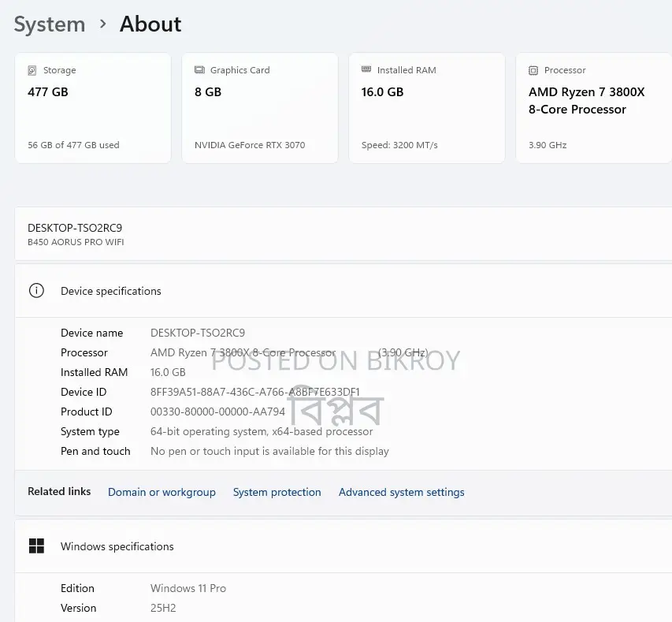The image size is (672, 622).
Task: Select '64-bit operating system' system type value
Action: click(262, 431)
